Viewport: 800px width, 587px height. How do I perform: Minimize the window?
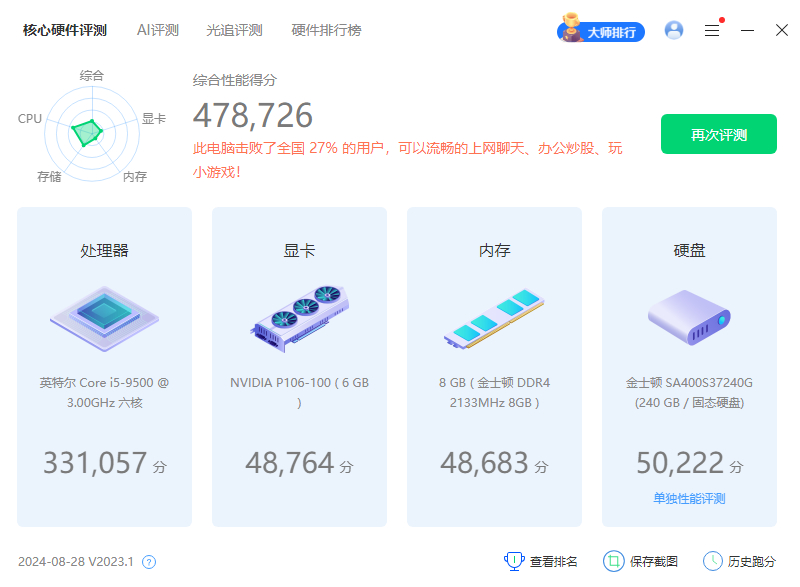click(x=747, y=31)
